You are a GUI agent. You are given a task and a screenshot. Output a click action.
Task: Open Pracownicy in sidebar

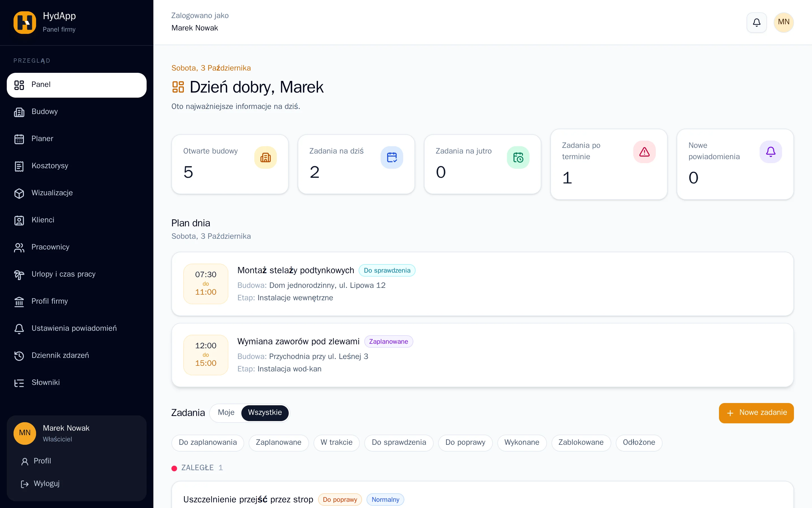[x=76, y=247]
